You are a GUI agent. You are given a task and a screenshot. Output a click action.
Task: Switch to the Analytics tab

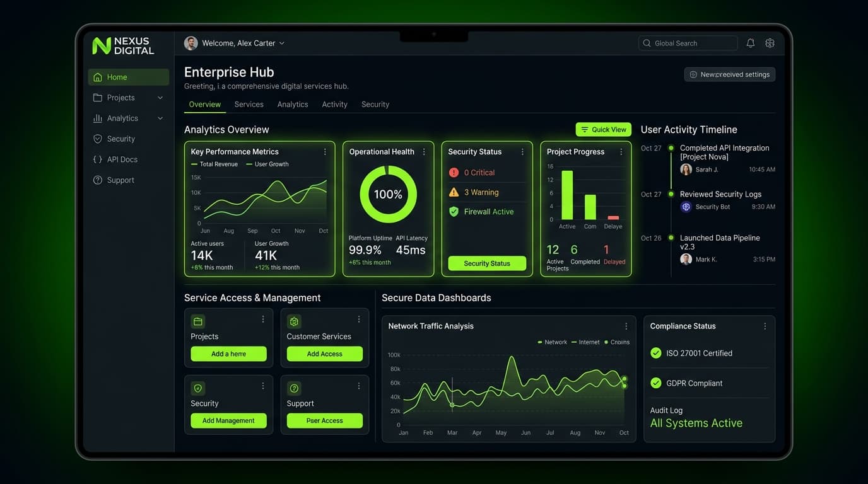(293, 105)
